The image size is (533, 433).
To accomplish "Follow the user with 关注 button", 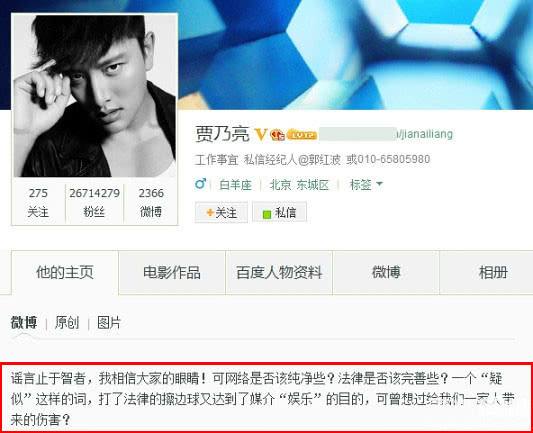I will click(x=221, y=212).
